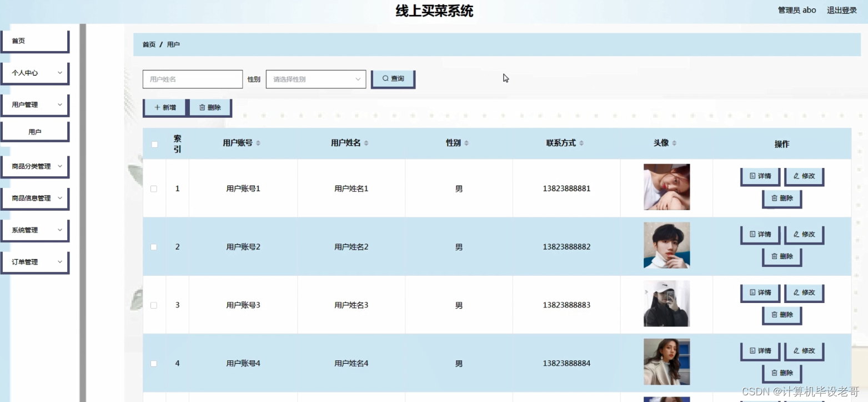Expand 个人中心 sidebar menu

coord(36,73)
